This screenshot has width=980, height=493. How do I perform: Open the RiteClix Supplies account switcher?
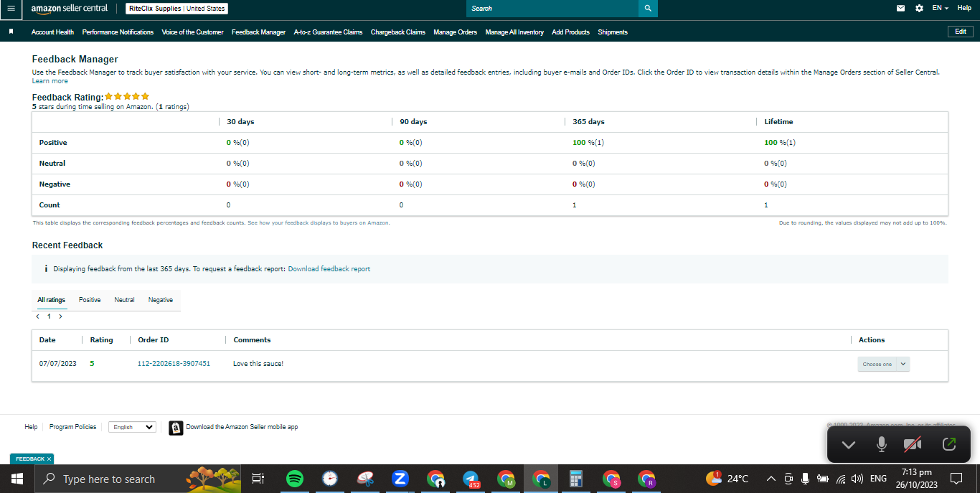coord(177,9)
